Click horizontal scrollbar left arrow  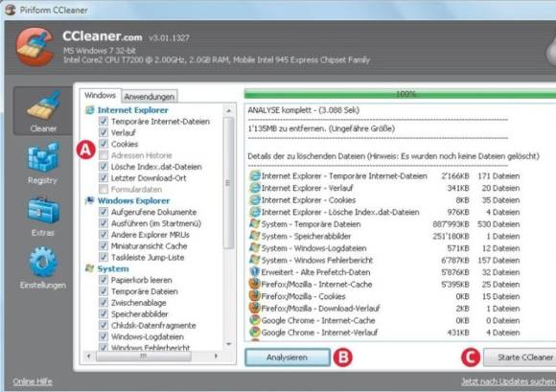88,356
